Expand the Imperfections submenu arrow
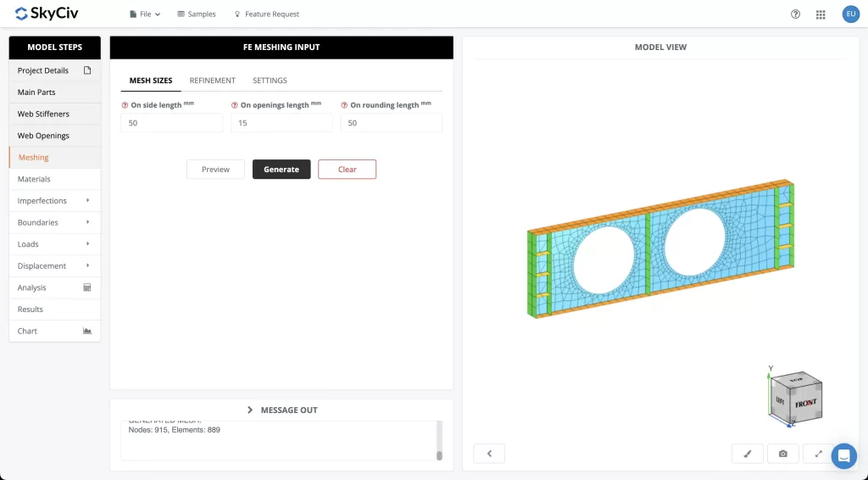Screen dimensions: 868x480 coord(87,200)
